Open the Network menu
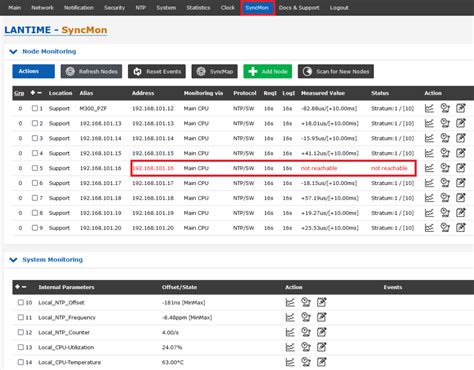Viewport: 474px width, 370px height. click(x=42, y=8)
